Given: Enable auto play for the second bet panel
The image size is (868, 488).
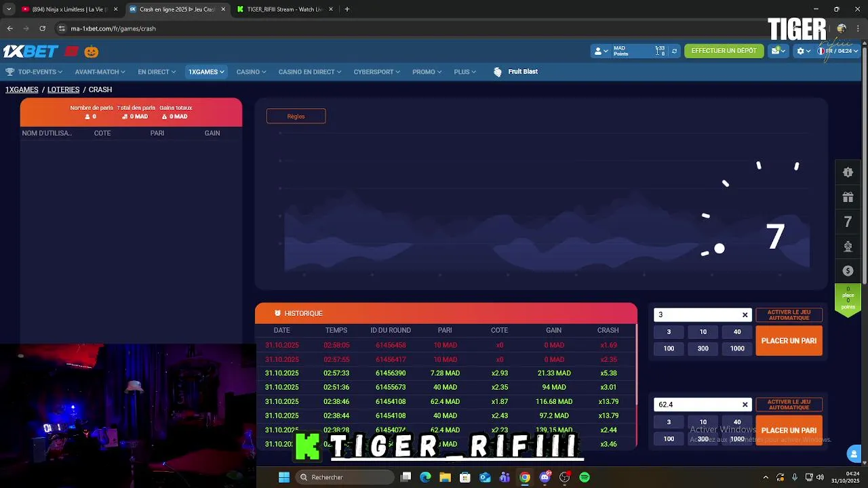Looking at the screenshot, I should pyautogui.click(x=789, y=405).
